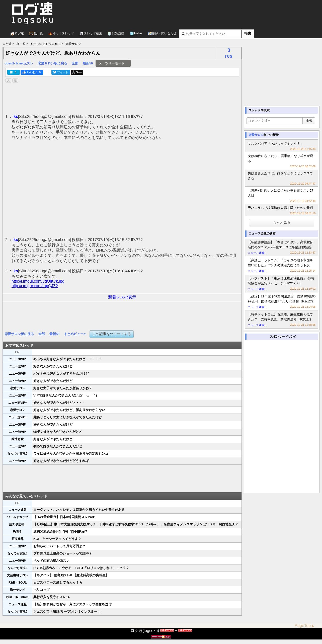The image size is (322, 644).
Task: Open 【時事ドットコム】菅政権 news item
Action: coord(280,317)
